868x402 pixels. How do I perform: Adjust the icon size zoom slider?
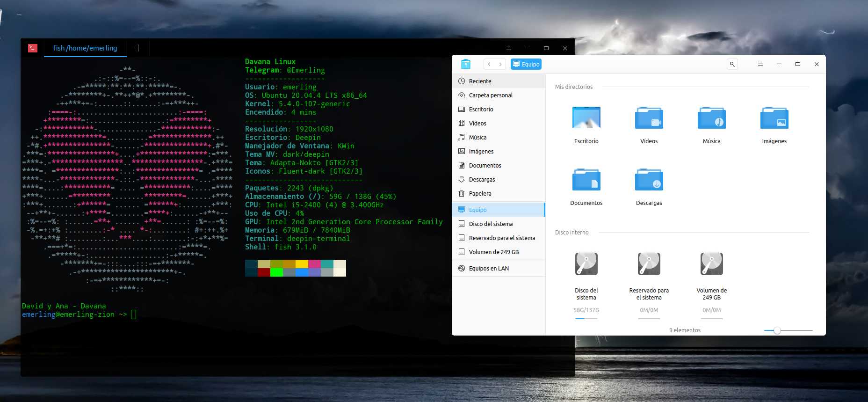point(777,330)
